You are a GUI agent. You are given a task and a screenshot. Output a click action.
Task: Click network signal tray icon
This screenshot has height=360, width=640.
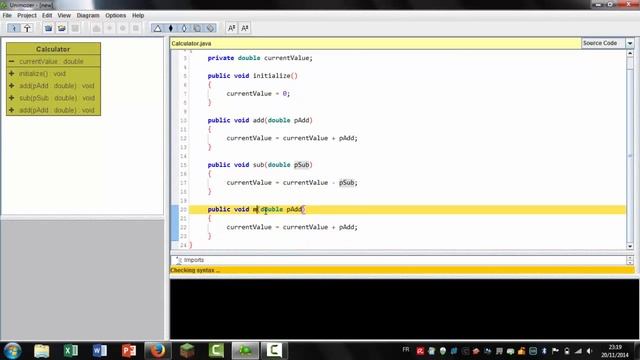pos(578,351)
